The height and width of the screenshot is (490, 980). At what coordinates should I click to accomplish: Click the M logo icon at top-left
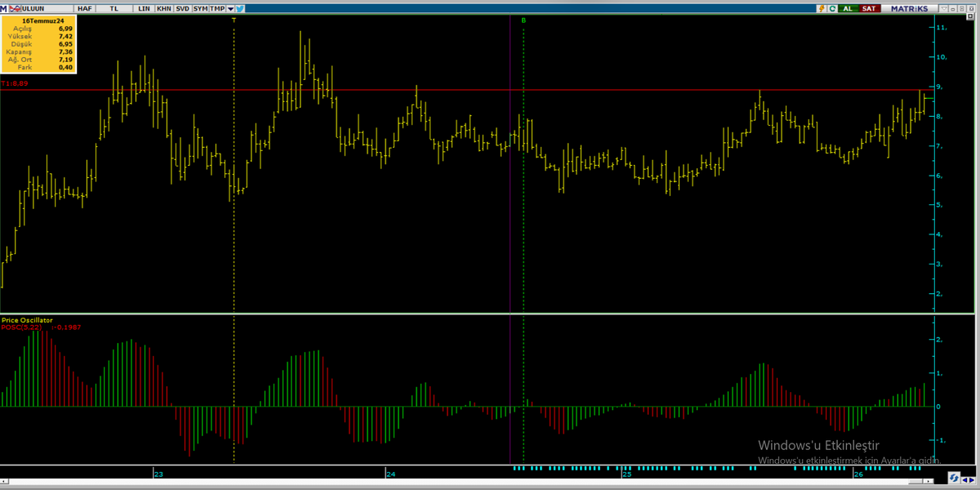[x=5, y=8]
